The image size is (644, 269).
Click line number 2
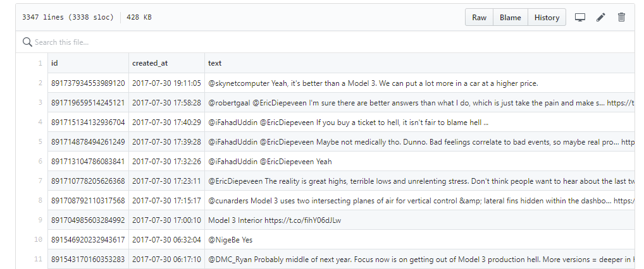pos(39,83)
